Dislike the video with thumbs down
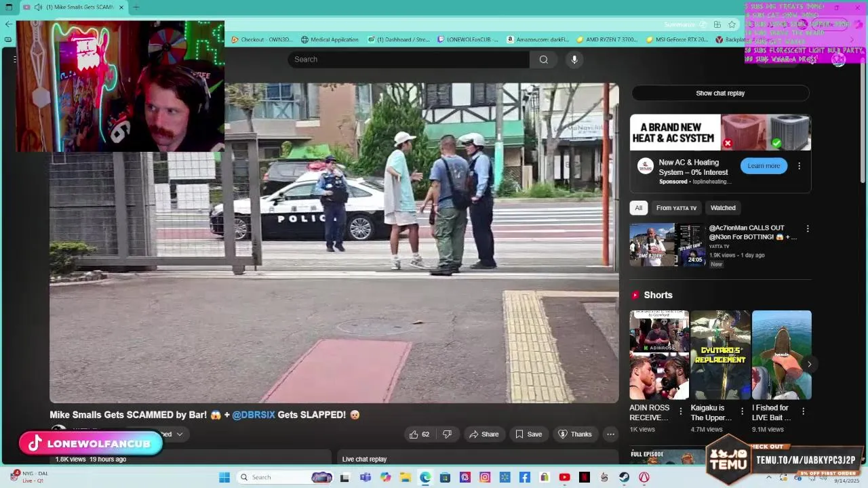The width and height of the screenshot is (868, 488). [447, 434]
